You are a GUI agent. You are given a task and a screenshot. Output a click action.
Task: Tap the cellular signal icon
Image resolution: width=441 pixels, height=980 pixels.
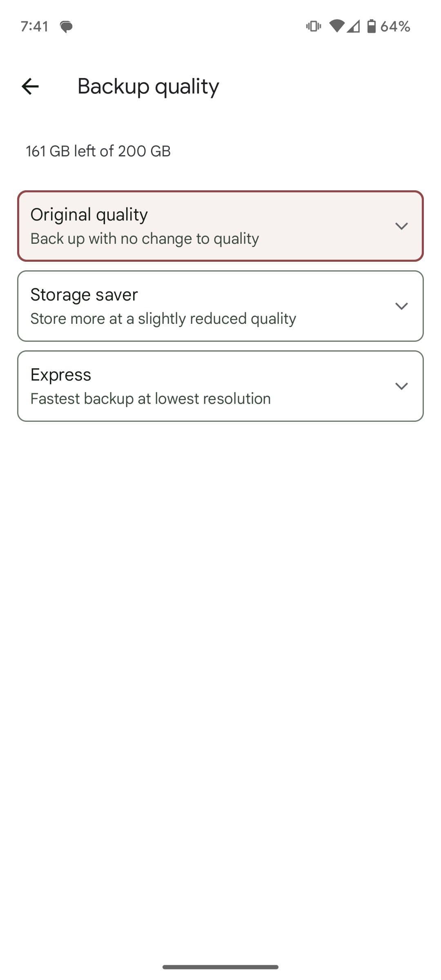click(x=354, y=27)
